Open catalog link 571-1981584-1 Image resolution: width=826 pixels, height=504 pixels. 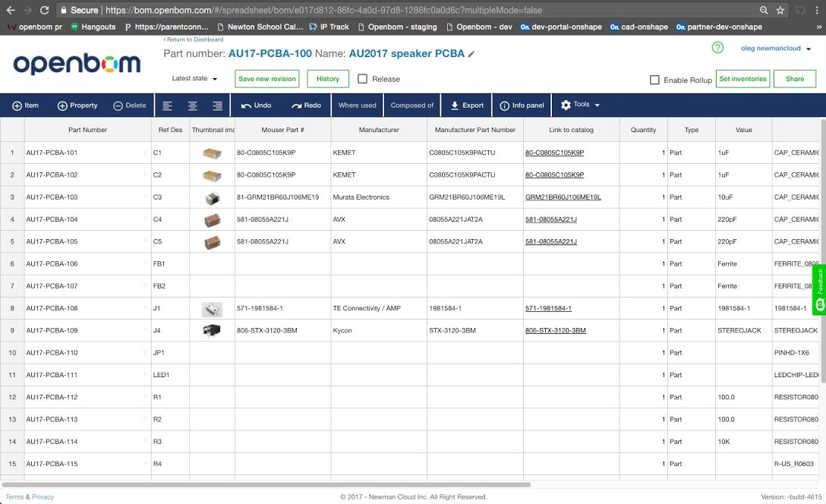point(548,308)
